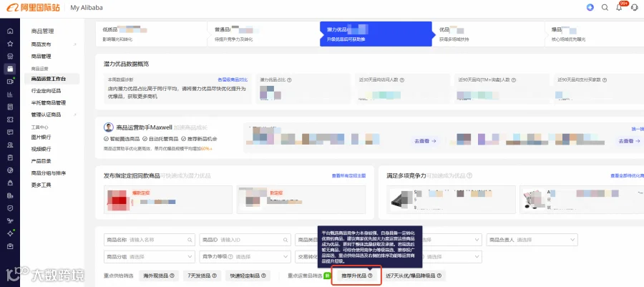Click the 查看所有定招主题 link
644x287 pixels.
pyautogui.click(x=348, y=176)
